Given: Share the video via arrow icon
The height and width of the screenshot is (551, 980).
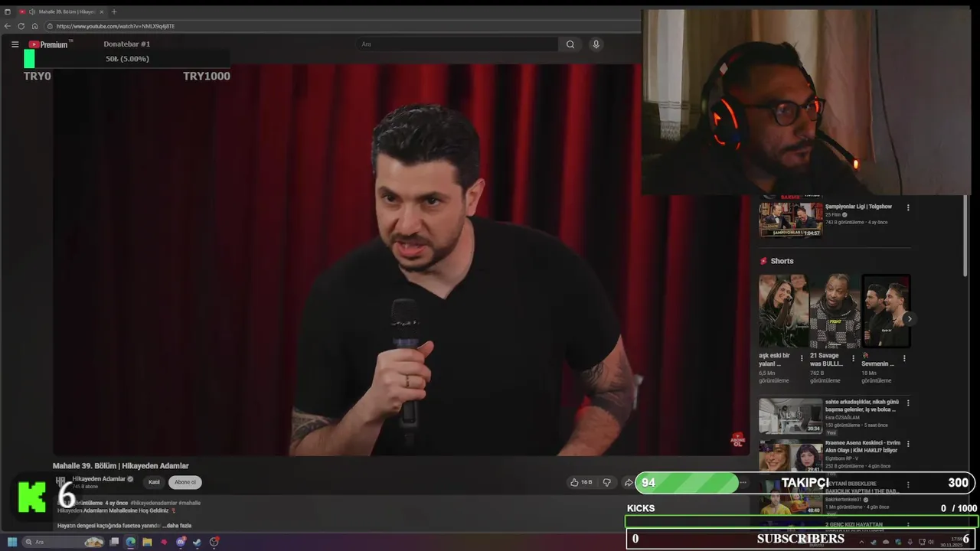Looking at the screenshot, I should (628, 482).
